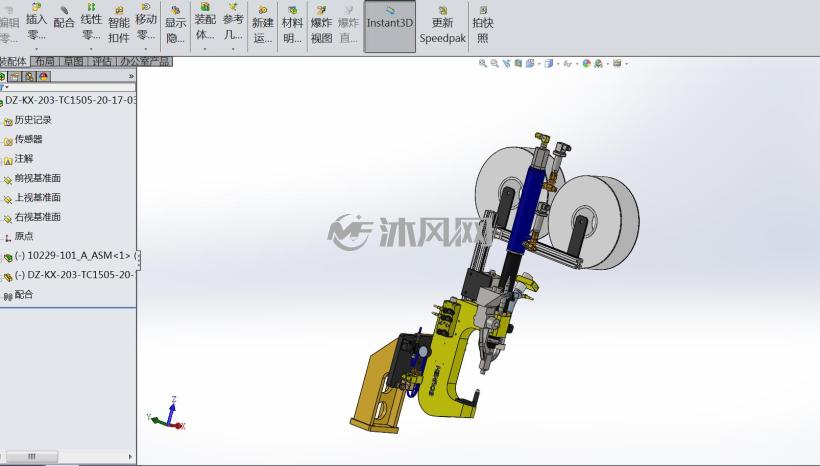Expand Assembly Features dropdown arrow

pyautogui.click(x=204, y=49)
